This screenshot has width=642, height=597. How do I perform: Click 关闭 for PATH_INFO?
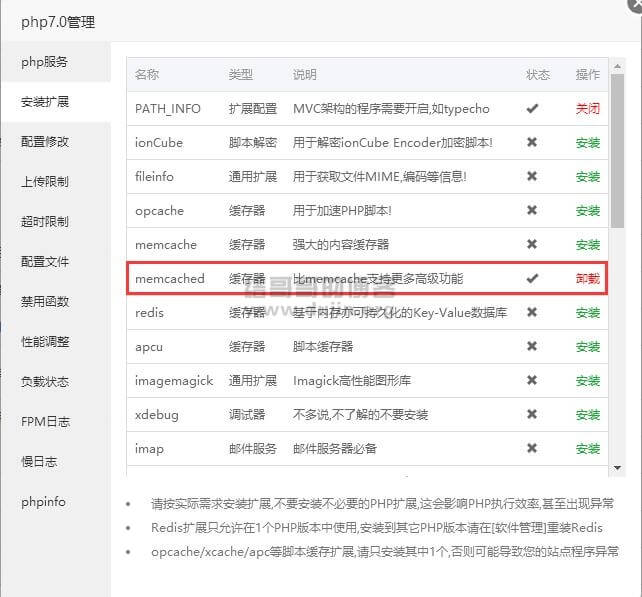[x=588, y=109]
